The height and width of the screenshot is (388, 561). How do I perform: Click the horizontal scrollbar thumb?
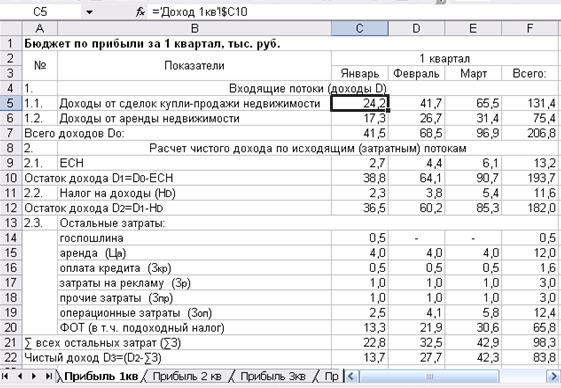click(429, 376)
